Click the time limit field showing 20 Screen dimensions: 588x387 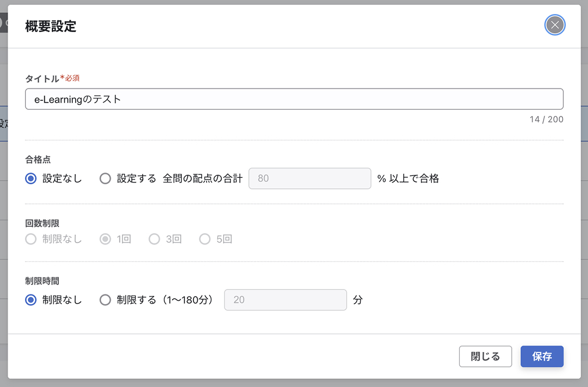[285, 300]
